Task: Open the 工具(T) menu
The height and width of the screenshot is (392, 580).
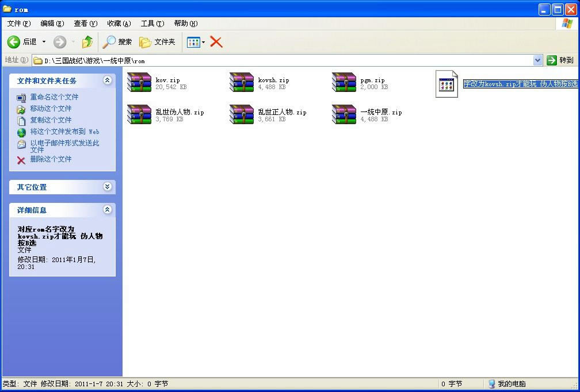Action: 152,24
